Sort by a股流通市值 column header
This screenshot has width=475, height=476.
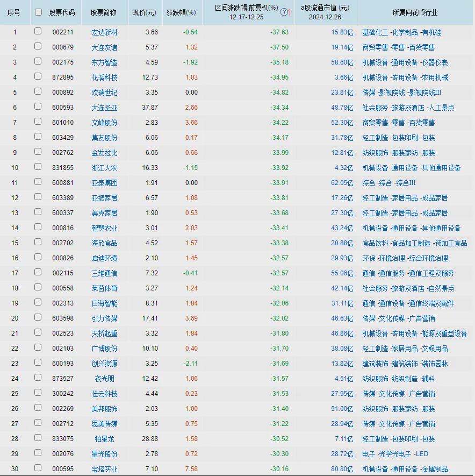point(325,12)
